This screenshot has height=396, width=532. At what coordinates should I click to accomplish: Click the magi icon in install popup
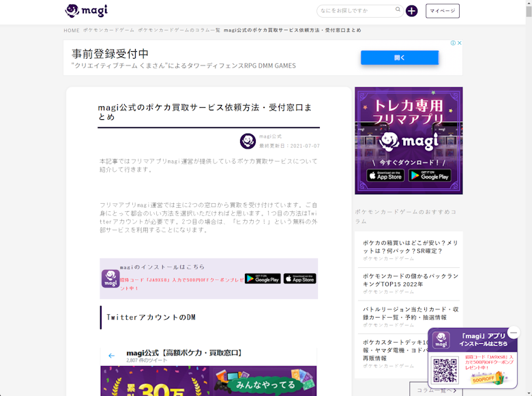point(441,340)
